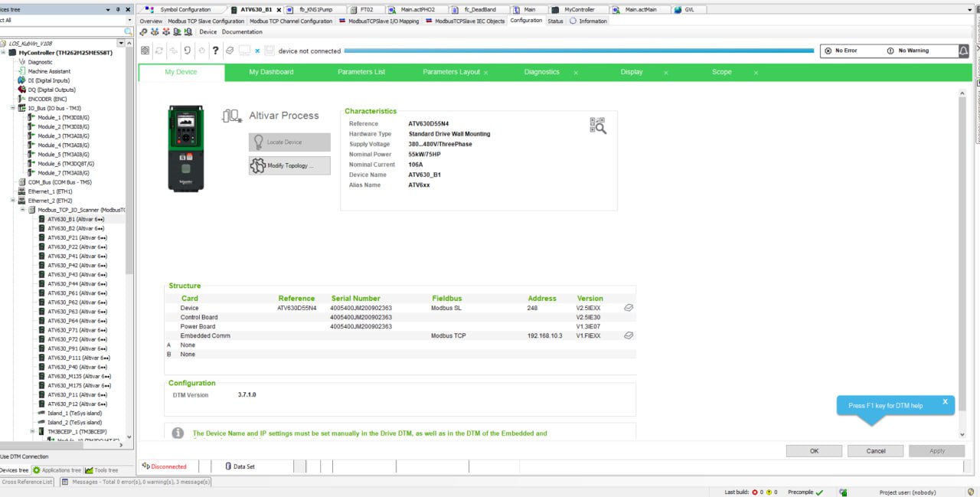Collapse the TM3BCEIP_1 node
The height and width of the screenshot is (497, 980).
pos(31,431)
